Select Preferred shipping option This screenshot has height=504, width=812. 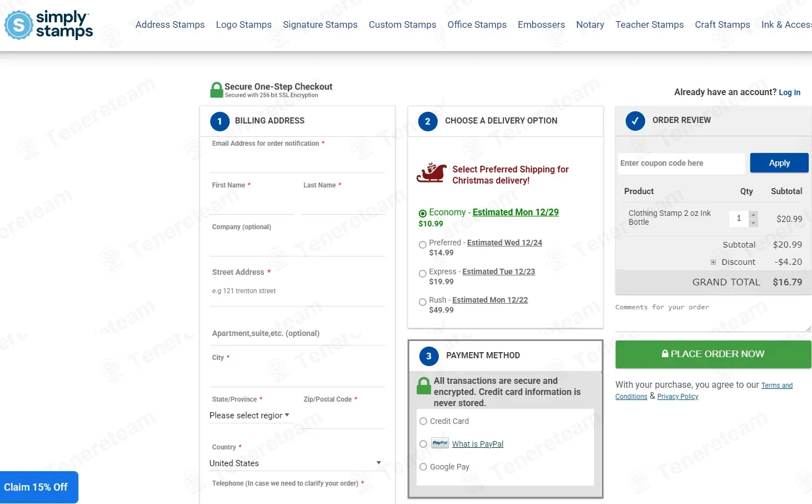423,245
